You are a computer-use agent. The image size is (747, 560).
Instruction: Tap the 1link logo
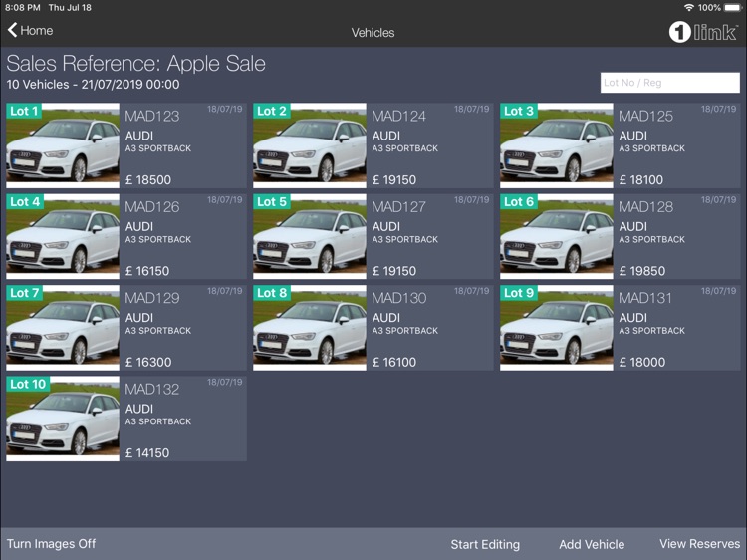tap(703, 33)
